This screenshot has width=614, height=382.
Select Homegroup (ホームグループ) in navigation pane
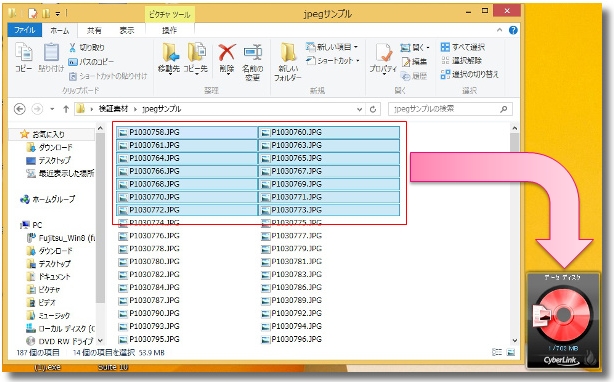click(x=47, y=199)
